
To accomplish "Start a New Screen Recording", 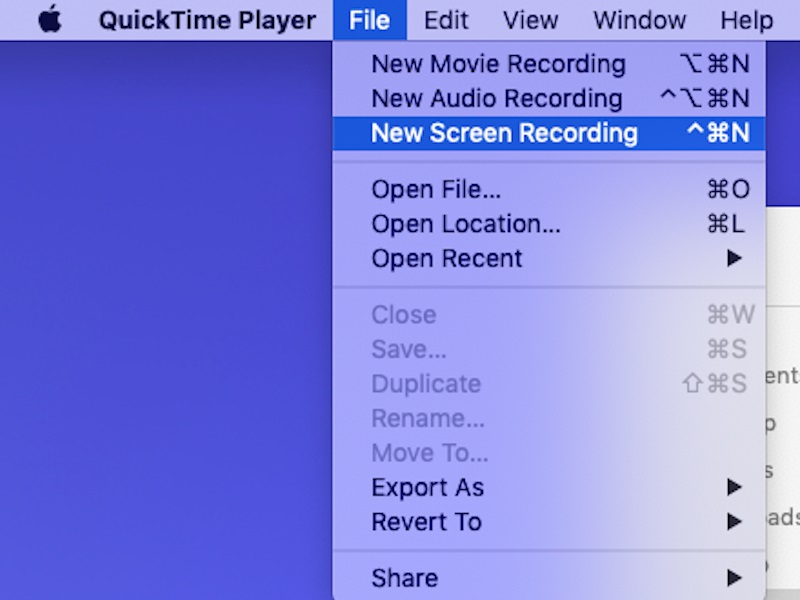I will click(504, 133).
